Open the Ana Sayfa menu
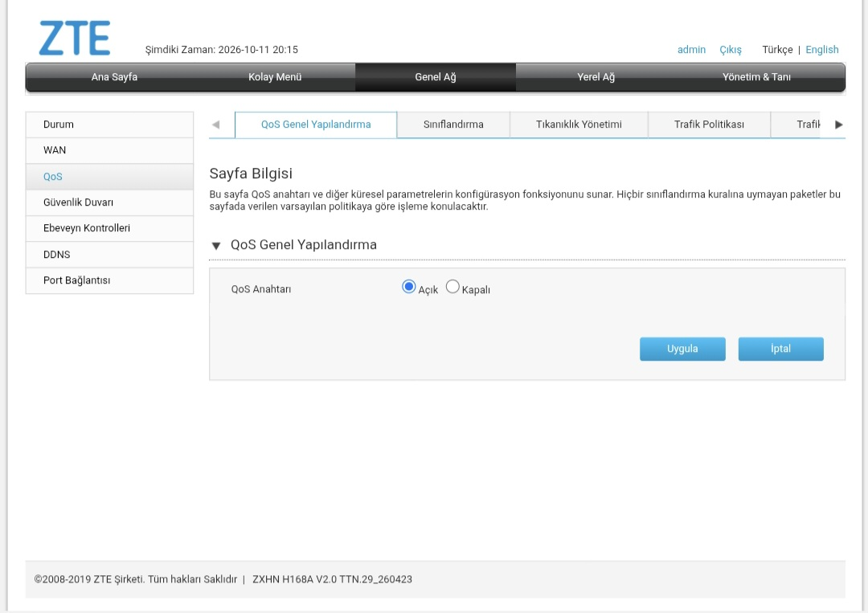The width and height of the screenshot is (868, 613). tap(114, 77)
